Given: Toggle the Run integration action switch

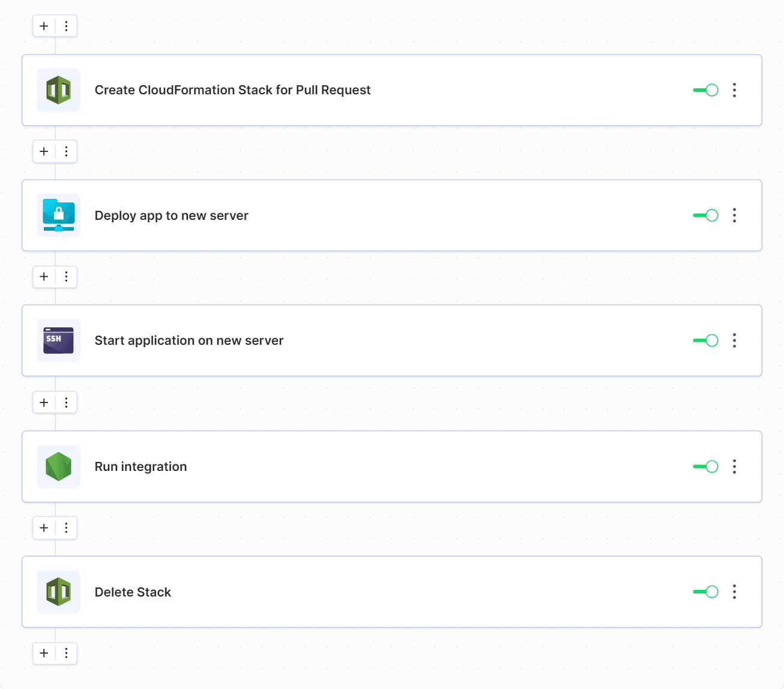Looking at the screenshot, I should click(706, 467).
